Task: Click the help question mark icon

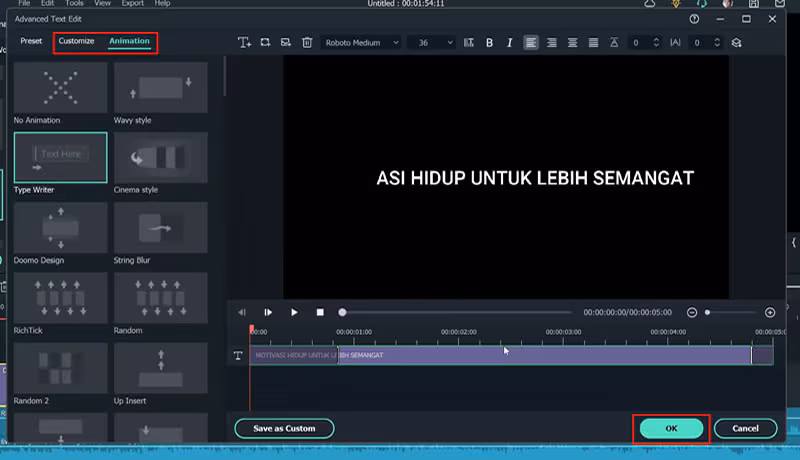Action: click(x=694, y=19)
